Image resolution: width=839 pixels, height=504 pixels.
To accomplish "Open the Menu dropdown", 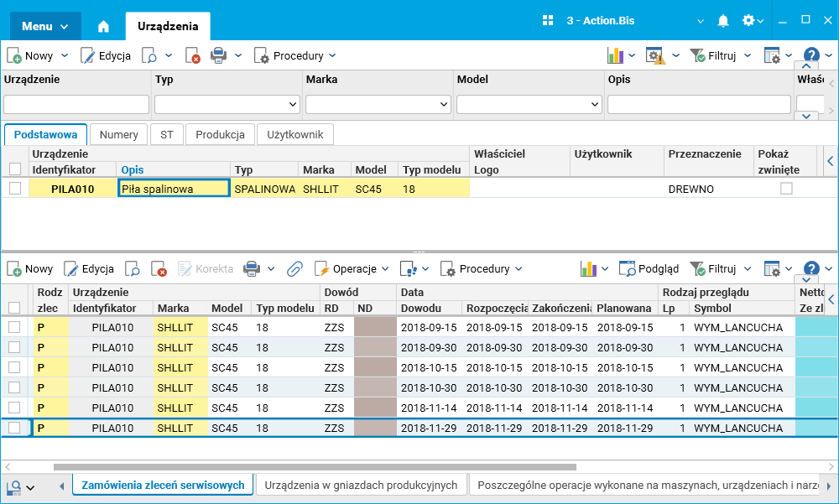I will pos(45,26).
